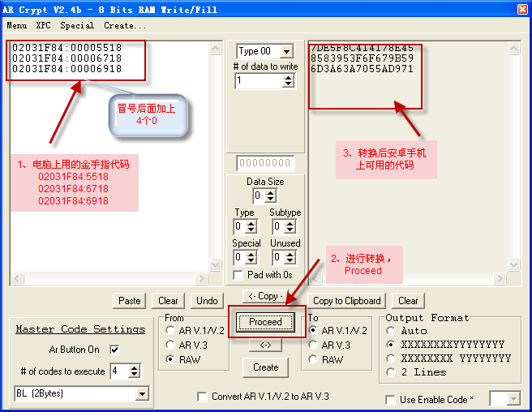The height and width of the screenshot is (412, 532).
Task: Open the Special menu
Action: (77, 25)
